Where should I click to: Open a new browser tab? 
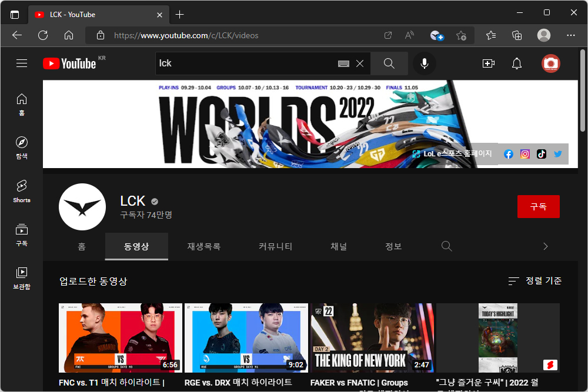click(x=179, y=15)
